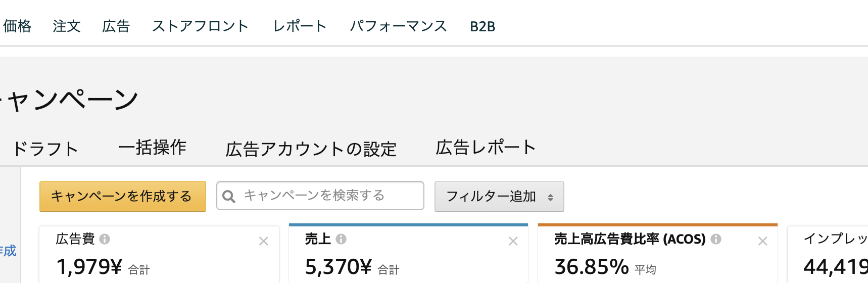
Task: Click the info icon beside 売上
Action: click(x=341, y=239)
